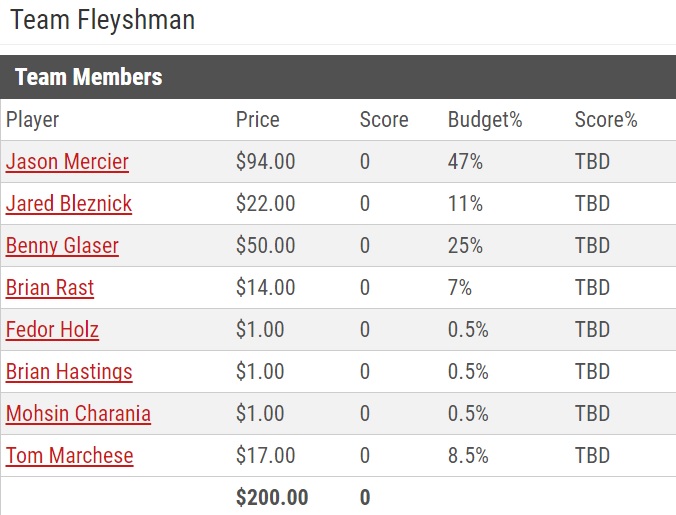Select the $200.00 total price cell
This screenshot has width=676, height=515.
coord(272,498)
